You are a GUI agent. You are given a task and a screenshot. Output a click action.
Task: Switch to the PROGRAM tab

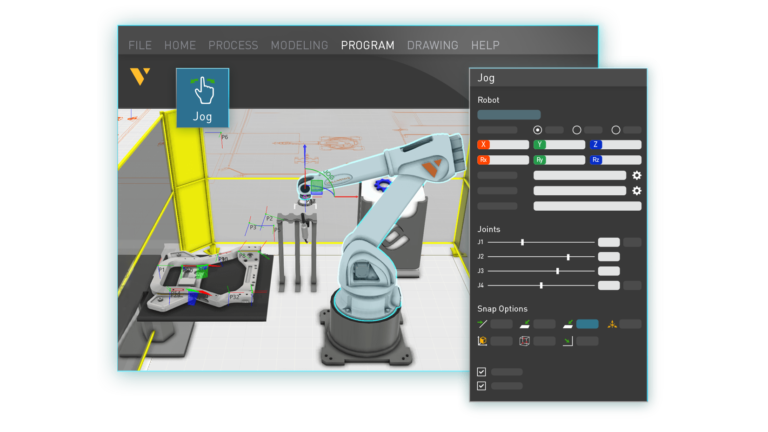pyautogui.click(x=367, y=45)
